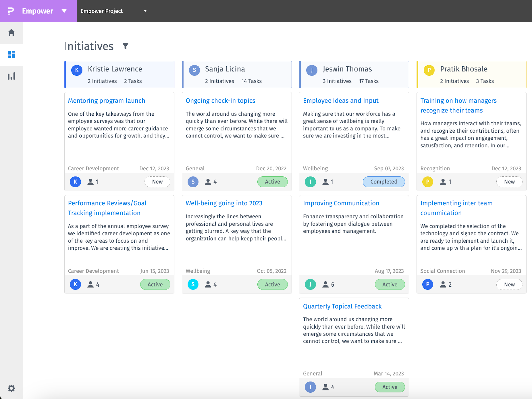The height and width of the screenshot is (399, 532).
Task: Click Jeswin Thomas's header card
Action: tap(354, 74)
